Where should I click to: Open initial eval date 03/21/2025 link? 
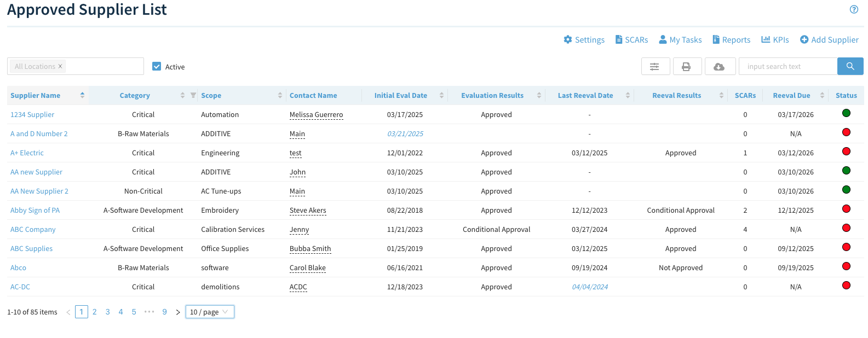[x=405, y=133]
